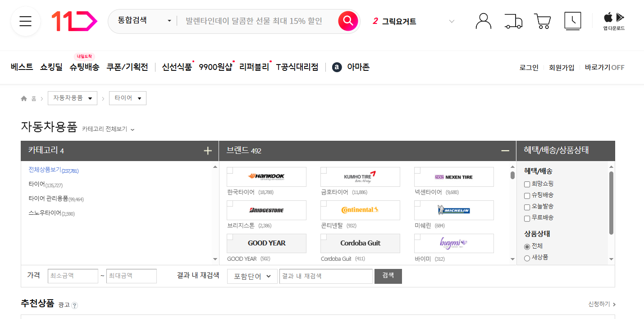
Task: Open My Page via the person icon
Action: click(x=483, y=21)
